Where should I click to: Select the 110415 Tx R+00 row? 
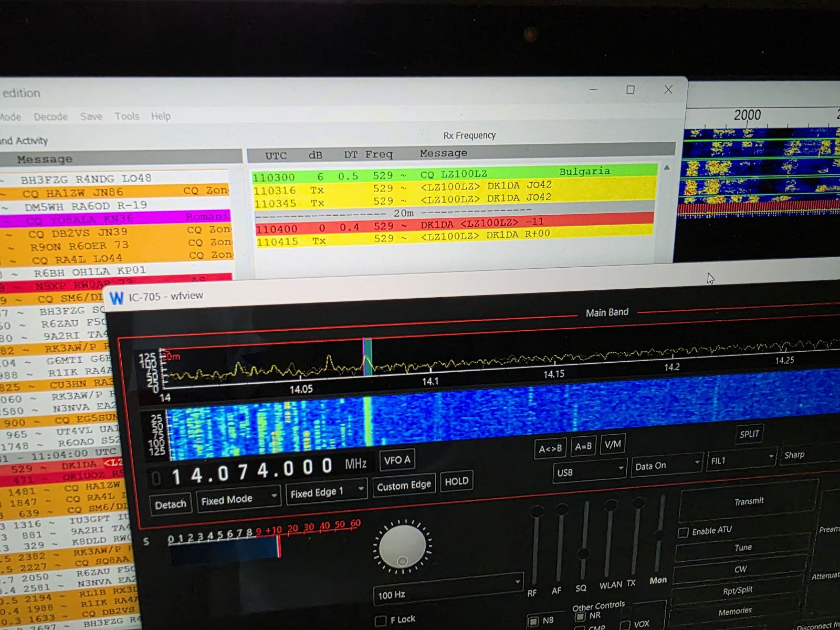[455, 238]
